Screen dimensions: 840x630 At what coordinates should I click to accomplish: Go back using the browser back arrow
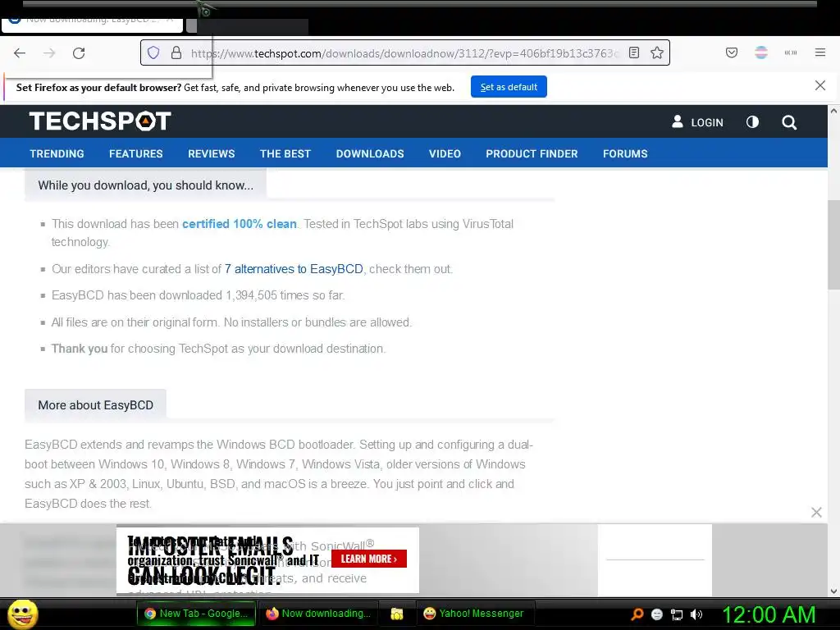20,53
